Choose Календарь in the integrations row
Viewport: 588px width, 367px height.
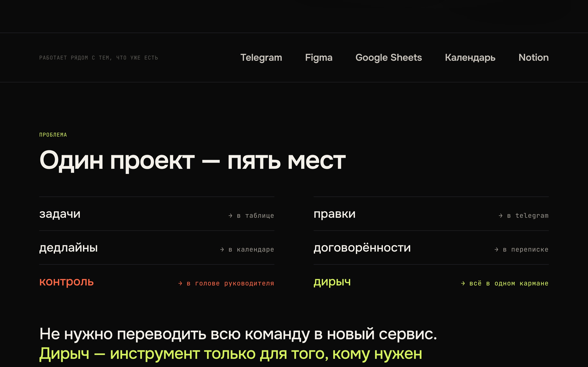470,58
